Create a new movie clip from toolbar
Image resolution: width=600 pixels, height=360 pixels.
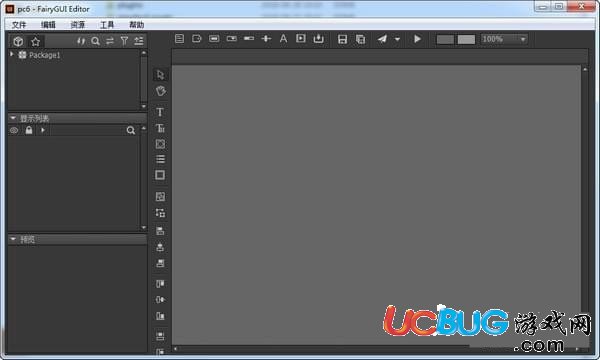(301, 39)
